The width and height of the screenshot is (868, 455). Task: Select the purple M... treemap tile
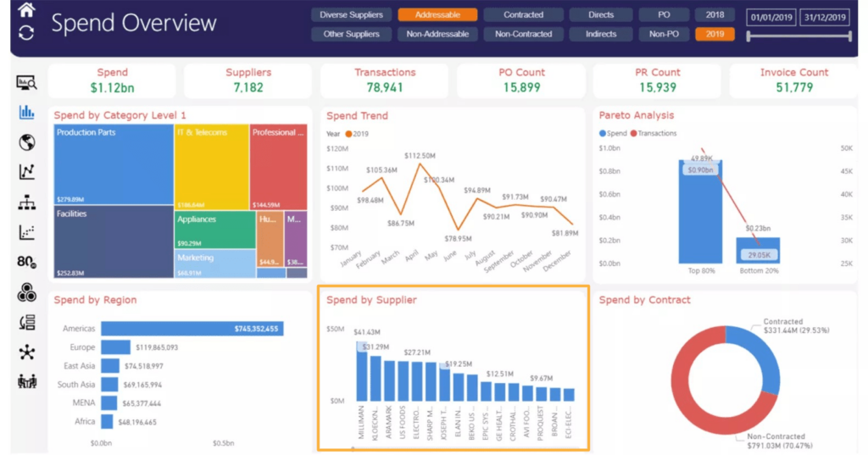(296, 239)
